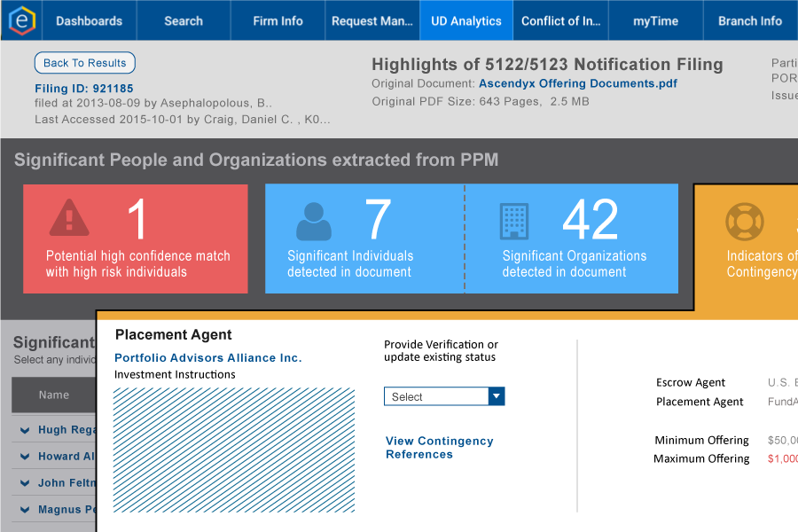Click the hatched Investment Instructions area
The image size is (798, 532).
[x=234, y=450]
